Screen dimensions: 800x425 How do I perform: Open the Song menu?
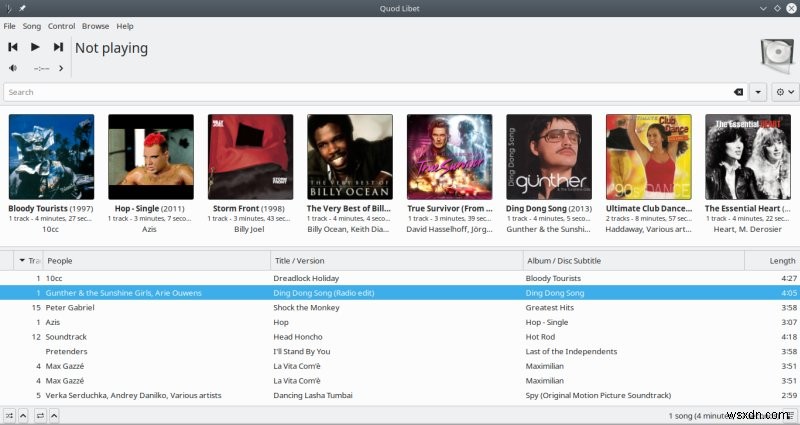tap(32, 26)
